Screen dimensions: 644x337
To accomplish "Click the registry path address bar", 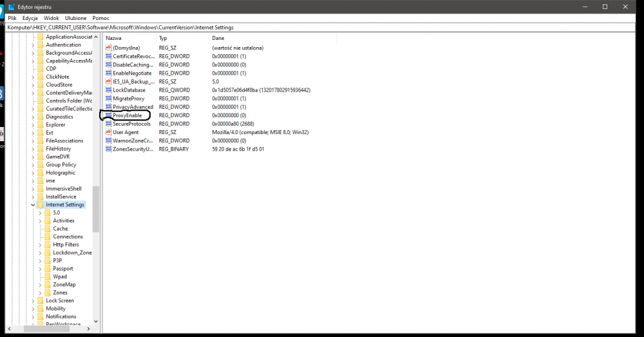I will [x=322, y=28].
